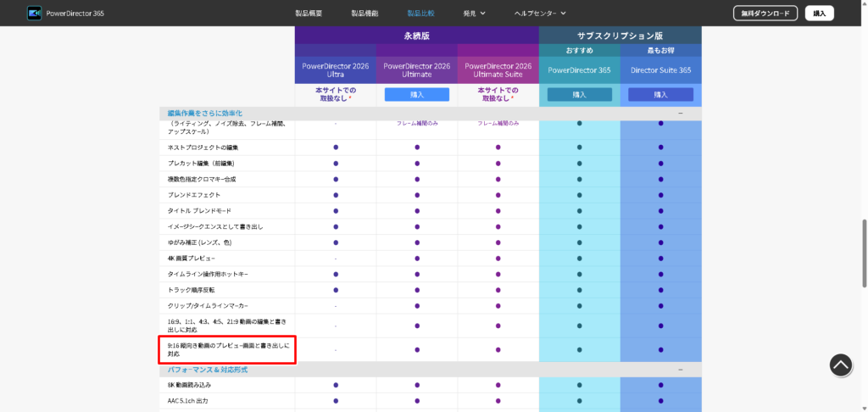This screenshot has width=868, height=412.
Task: Go to the 製品概要 nav item
Action: point(308,13)
